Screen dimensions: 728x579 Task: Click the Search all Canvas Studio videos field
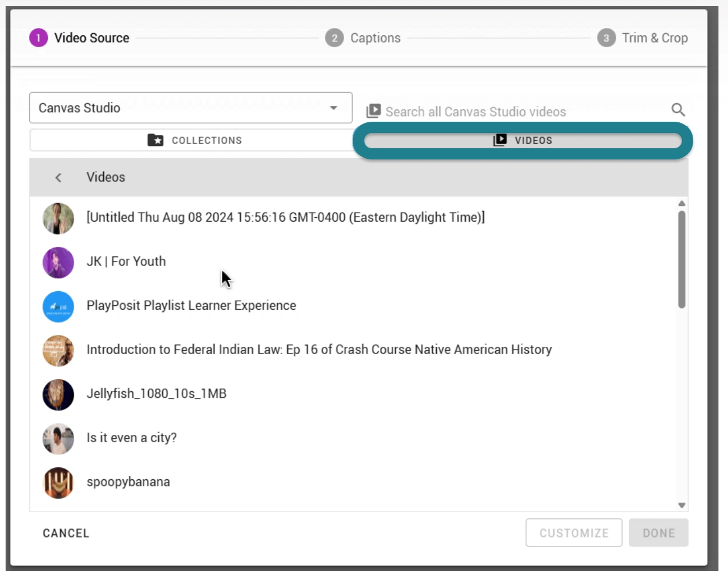tap(525, 111)
